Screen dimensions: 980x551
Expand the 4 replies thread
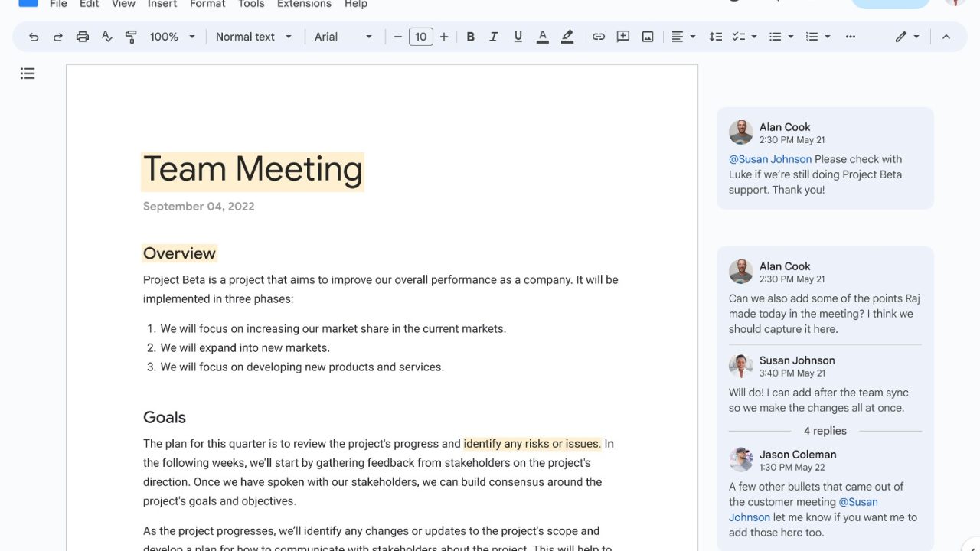(825, 431)
